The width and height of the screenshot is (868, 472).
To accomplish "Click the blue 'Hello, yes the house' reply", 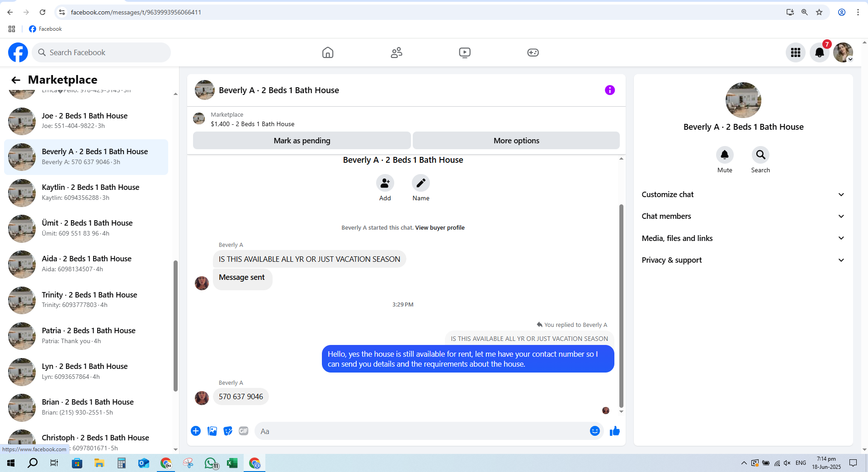I will [468, 359].
